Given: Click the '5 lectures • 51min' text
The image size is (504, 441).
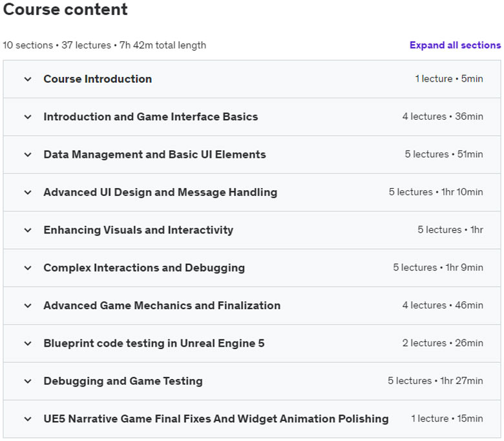Looking at the screenshot, I should pyautogui.click(x=444, y=155).
